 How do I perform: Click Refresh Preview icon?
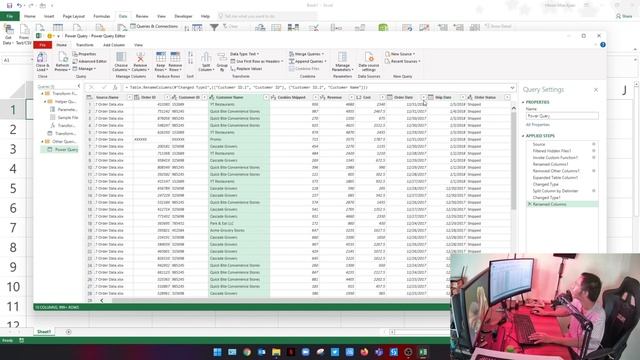[x=62, y=58]
